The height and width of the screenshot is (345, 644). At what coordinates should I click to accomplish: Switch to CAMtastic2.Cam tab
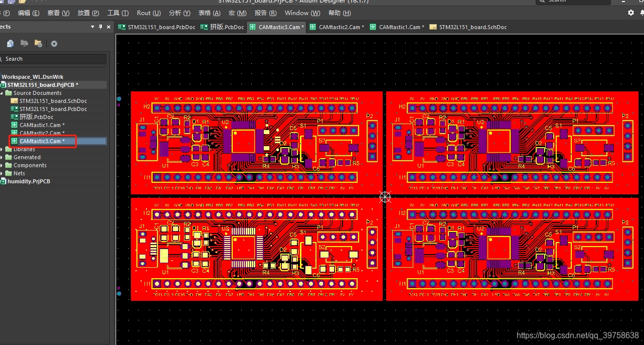(337, 27)
